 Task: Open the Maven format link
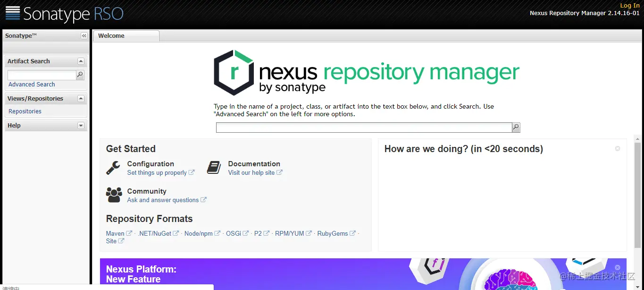[115, 233]
